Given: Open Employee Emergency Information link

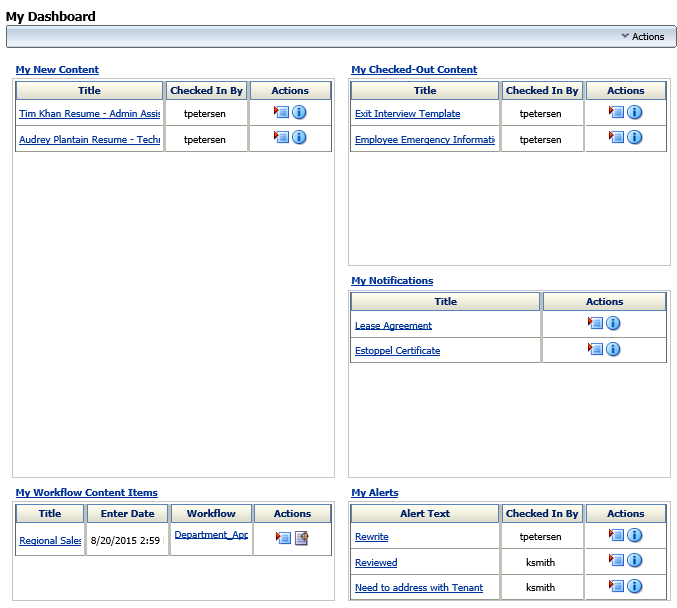Looking at the screenshot, I should point(425,139).
